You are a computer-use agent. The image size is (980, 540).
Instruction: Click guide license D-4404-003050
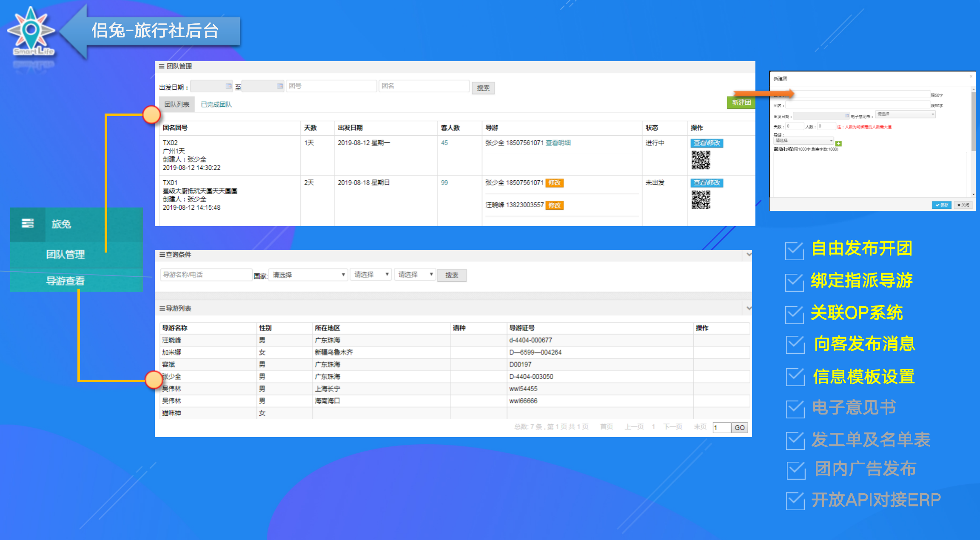531,377
